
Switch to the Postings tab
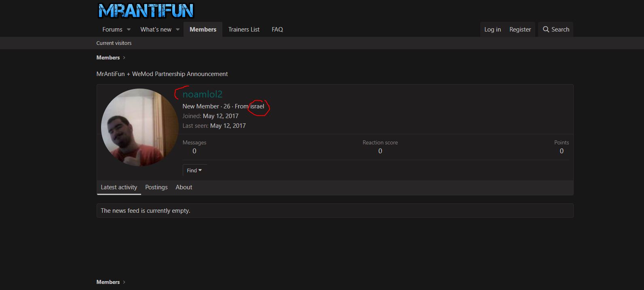tap(156, 187)
